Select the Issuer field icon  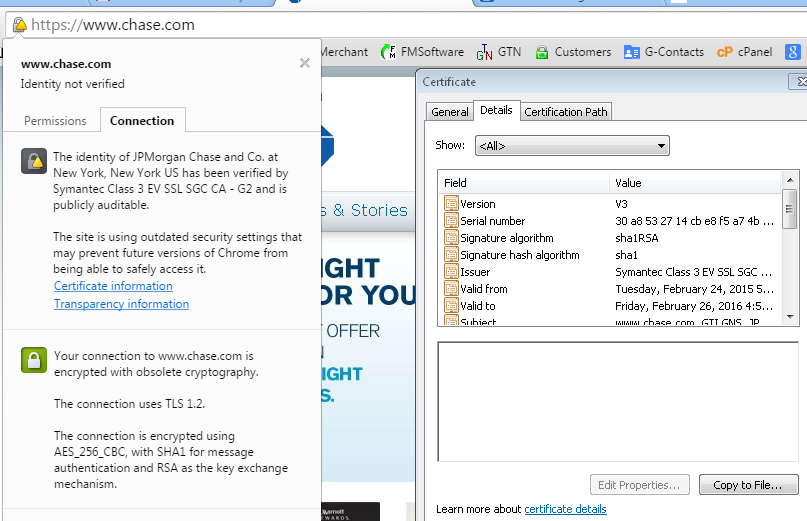tap(451, 271)
